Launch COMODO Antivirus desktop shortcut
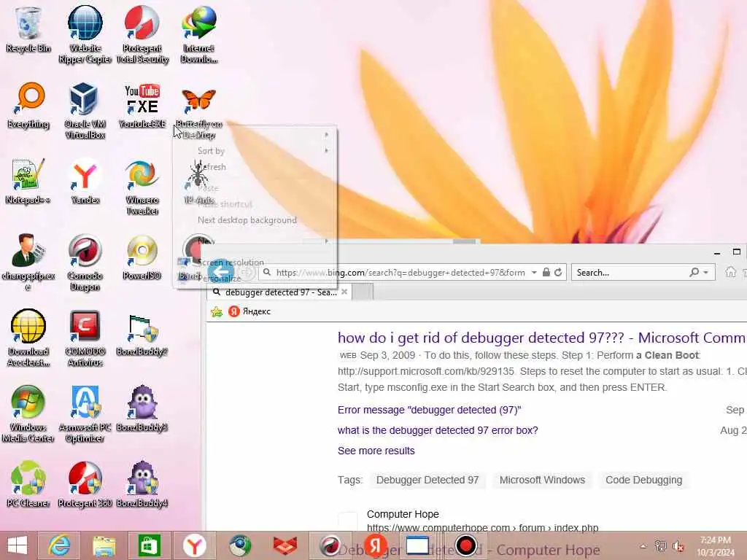 [85, 338]
